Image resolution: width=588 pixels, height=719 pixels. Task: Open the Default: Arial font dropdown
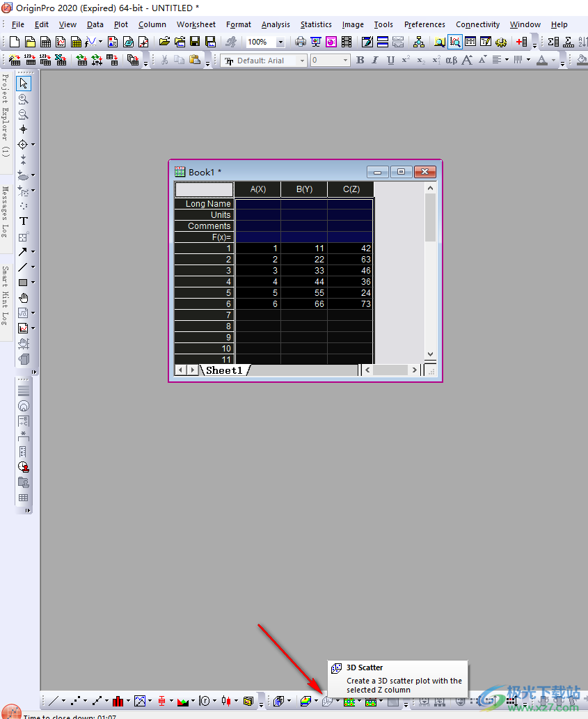pos(302,61)
